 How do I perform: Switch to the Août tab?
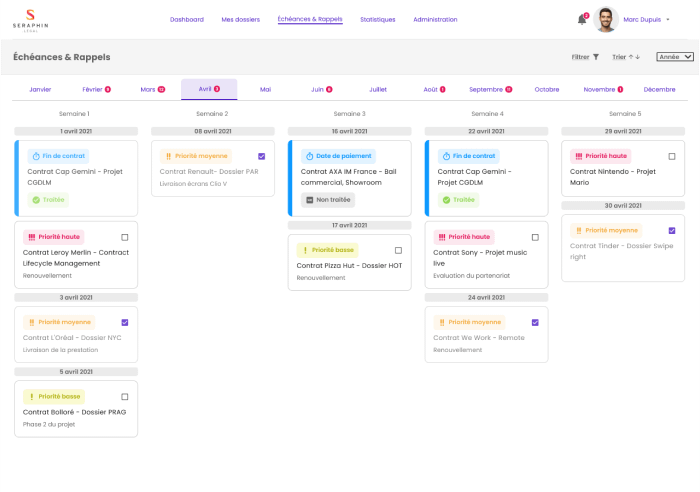click(434, 89)
